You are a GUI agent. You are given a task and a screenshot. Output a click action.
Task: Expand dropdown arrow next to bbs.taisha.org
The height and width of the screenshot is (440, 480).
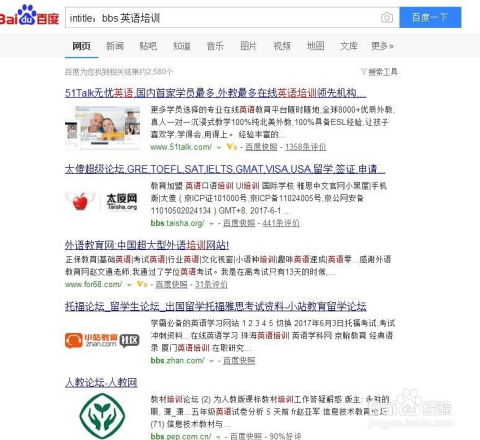(211, 223)
